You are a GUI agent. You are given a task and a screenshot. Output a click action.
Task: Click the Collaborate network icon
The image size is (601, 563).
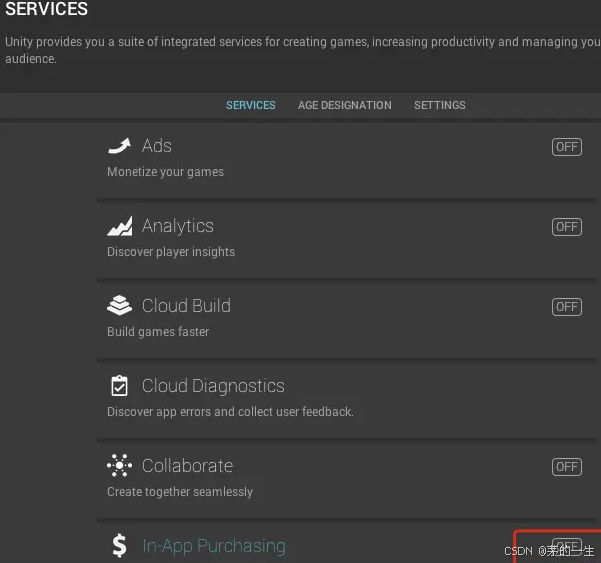click(119, 465)
